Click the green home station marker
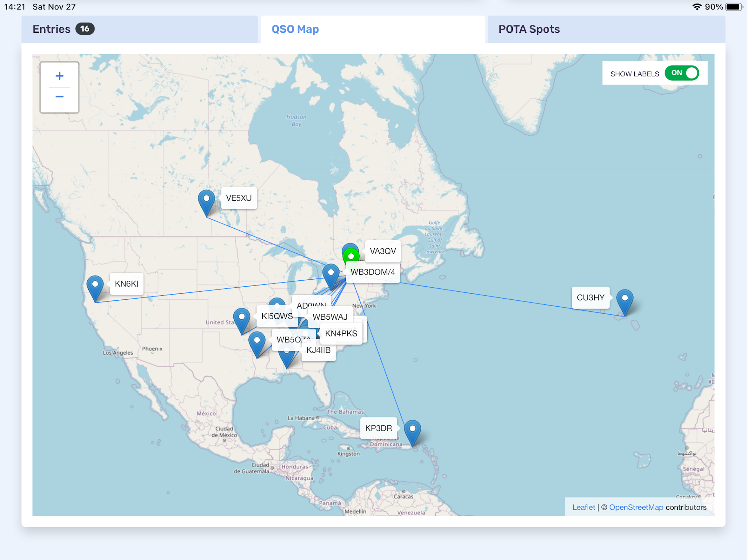The height and width of the screenshot is (560, 747). tap(351, 256)
